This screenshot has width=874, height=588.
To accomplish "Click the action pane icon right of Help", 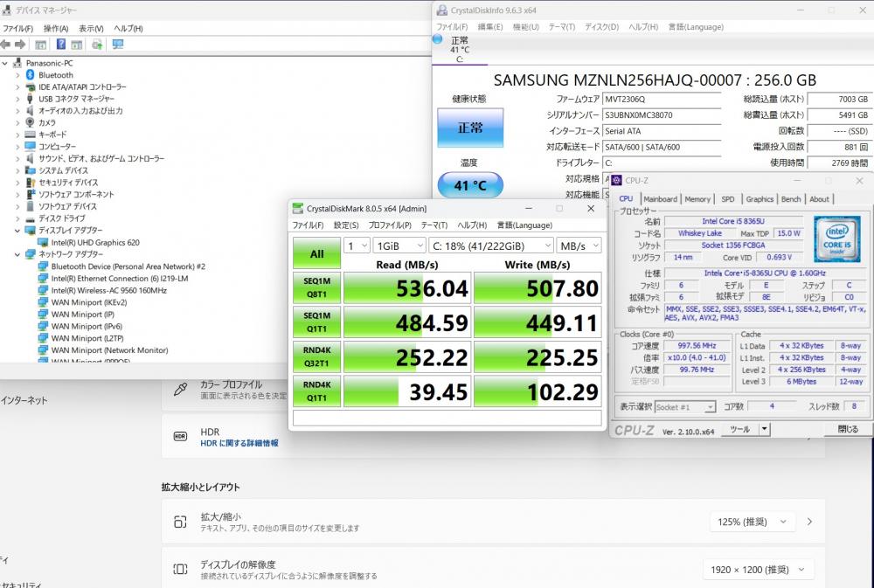I will tap(77, 45).
